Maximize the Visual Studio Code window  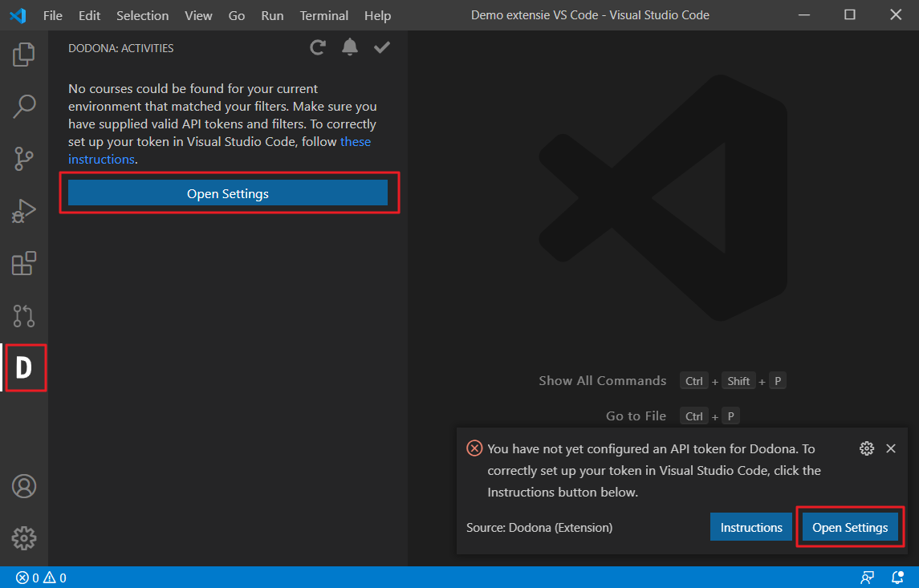[x=850, y=15]
